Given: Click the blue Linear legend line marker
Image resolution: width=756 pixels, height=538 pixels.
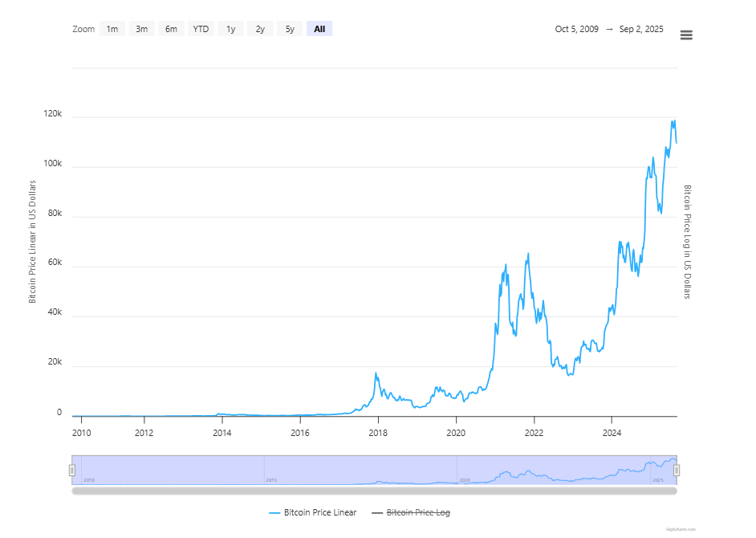Looking at the screenshot, I should click(274, 512).
